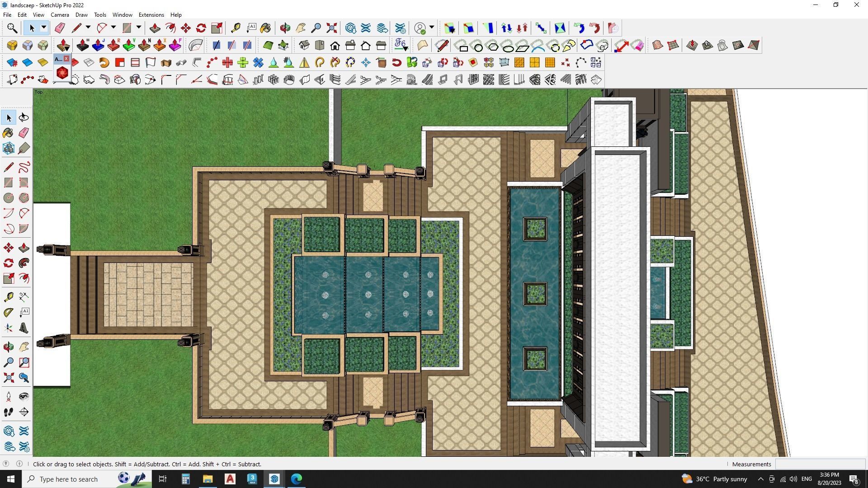Screen dimensions: 868x488
Task: Expand the Arc tool dropdown arrow
Action: [113, 28]
